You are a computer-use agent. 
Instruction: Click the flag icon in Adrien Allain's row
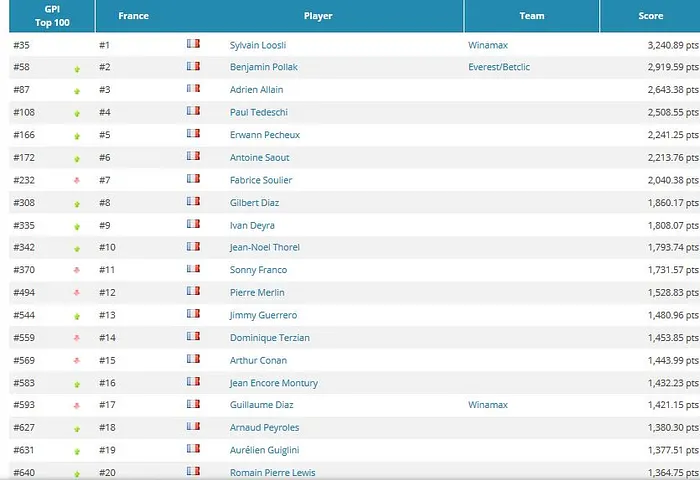(x=193, y=88)
